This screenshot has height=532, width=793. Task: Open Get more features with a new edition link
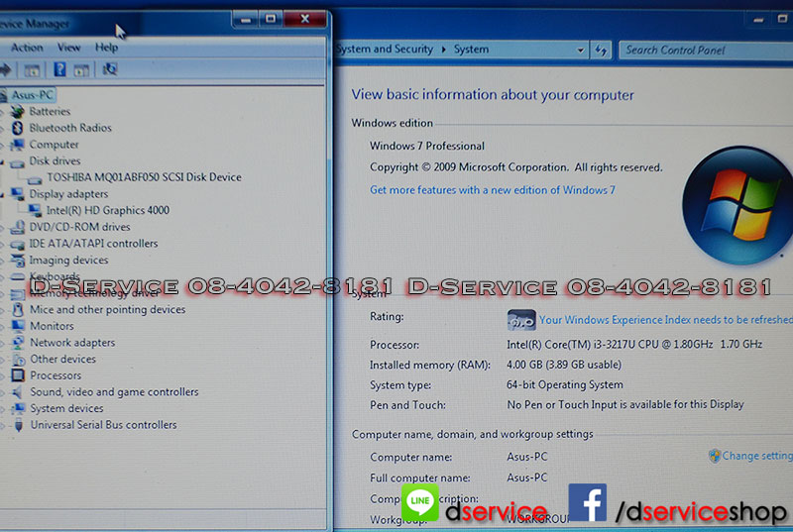click(493, 190)
